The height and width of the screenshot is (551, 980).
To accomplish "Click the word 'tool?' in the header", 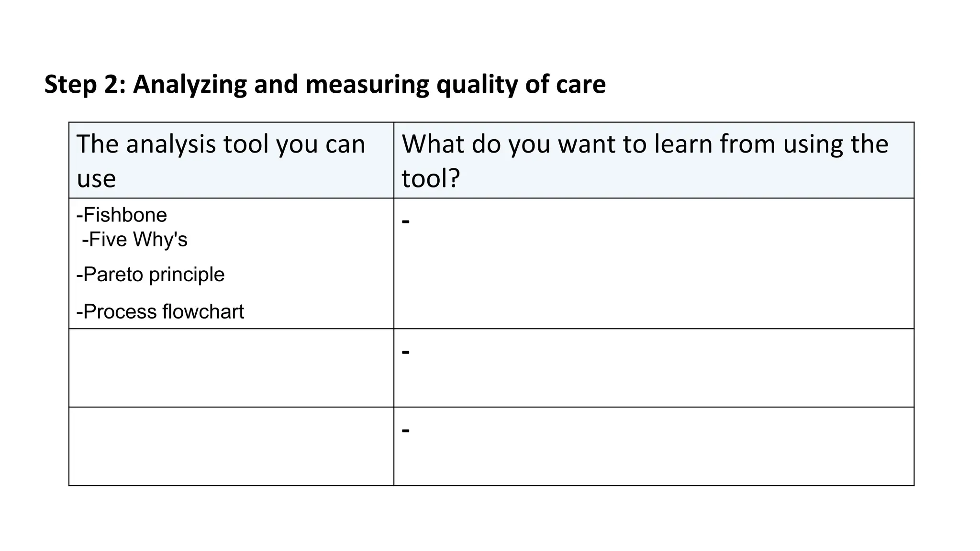I will [431, 178].
